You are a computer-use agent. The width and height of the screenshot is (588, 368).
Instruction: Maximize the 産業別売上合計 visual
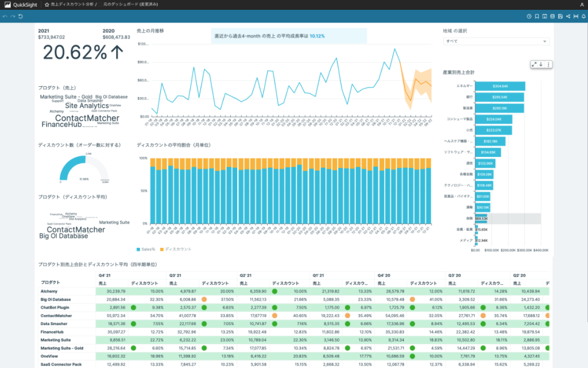click(x=534, y=64)
